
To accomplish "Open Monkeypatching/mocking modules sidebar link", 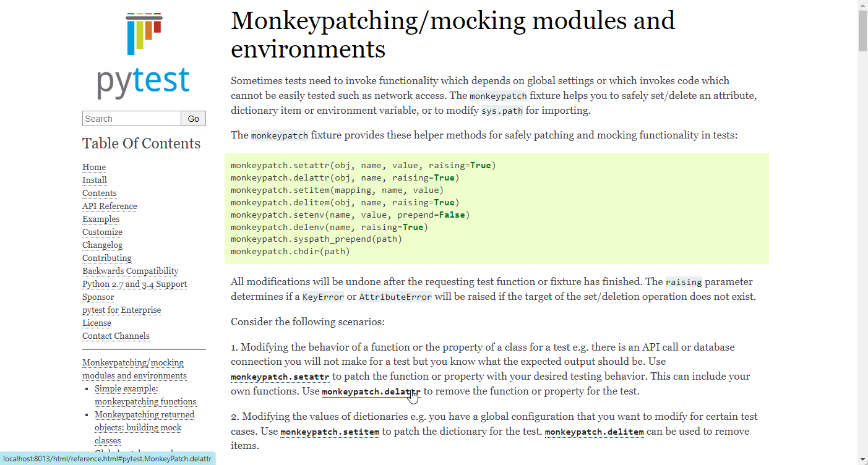I will click(x=134, y=369).
